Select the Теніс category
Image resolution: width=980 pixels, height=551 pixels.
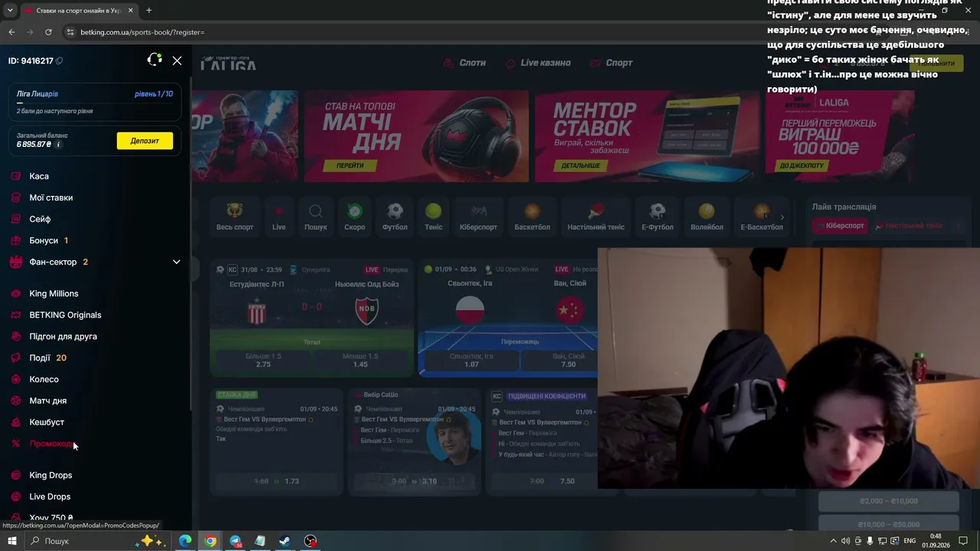coord(433,216)
